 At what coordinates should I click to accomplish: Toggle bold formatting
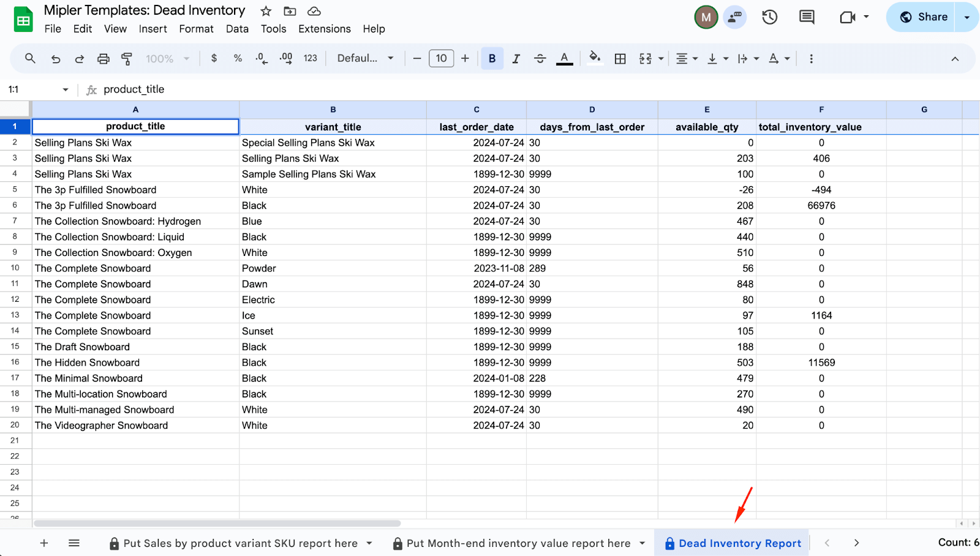(x=492, y=59)
